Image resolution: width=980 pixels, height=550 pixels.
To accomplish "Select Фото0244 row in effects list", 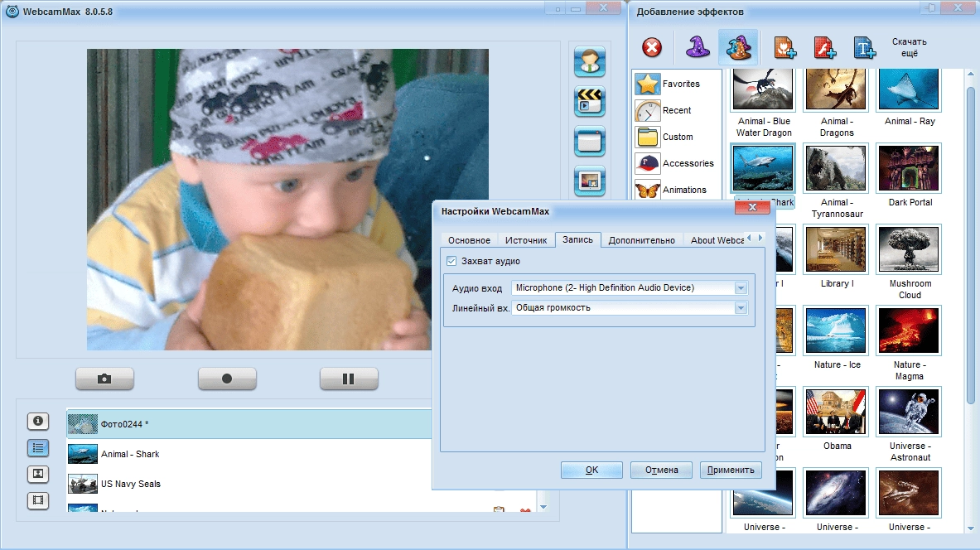I will (x=249, y=424).
